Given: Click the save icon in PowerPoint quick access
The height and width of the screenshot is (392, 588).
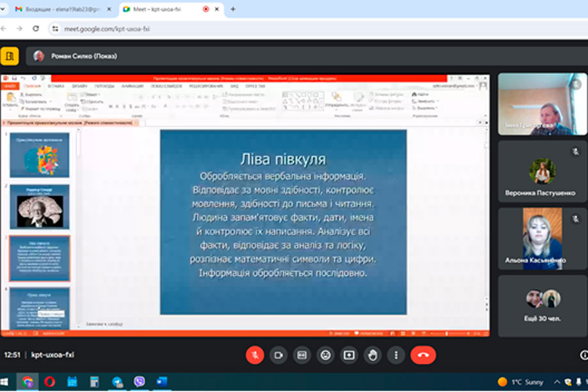Looking at the screenshot, I should point(14,78).
